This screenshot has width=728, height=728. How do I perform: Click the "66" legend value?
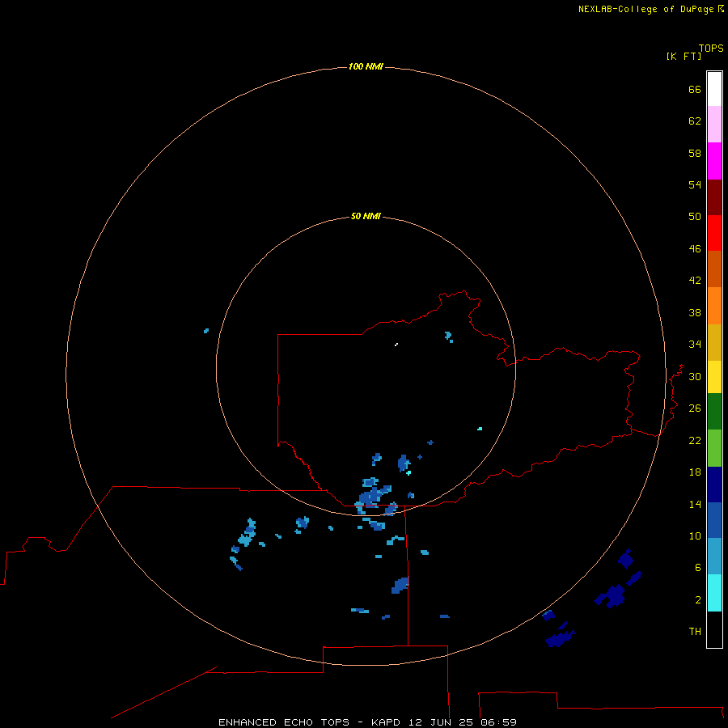click(695, 89)
